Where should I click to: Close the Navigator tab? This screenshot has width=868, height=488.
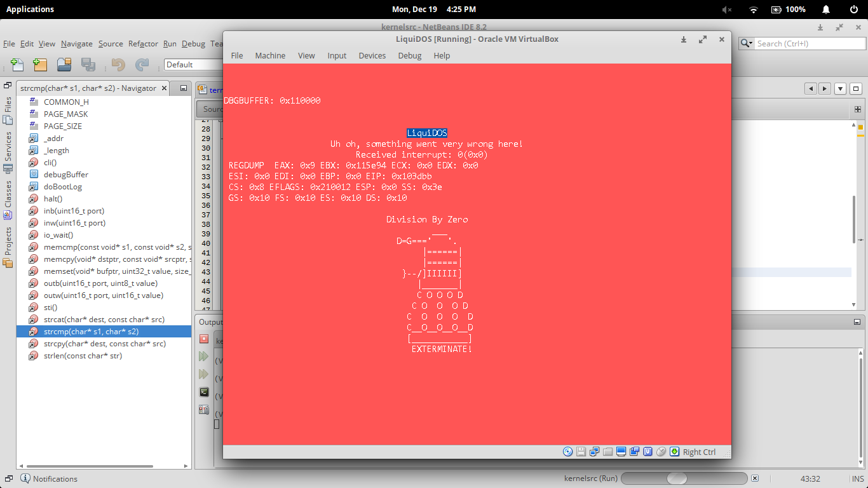click(x=163, y=88)
